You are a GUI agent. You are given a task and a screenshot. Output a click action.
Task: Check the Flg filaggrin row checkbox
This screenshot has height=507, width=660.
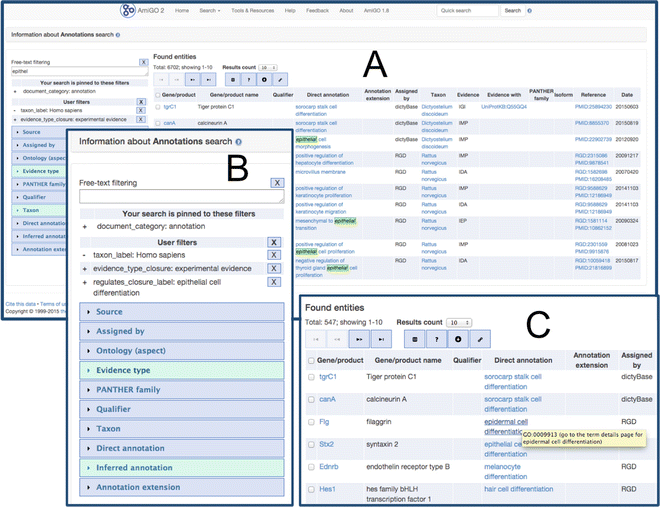tap(311, 422)
